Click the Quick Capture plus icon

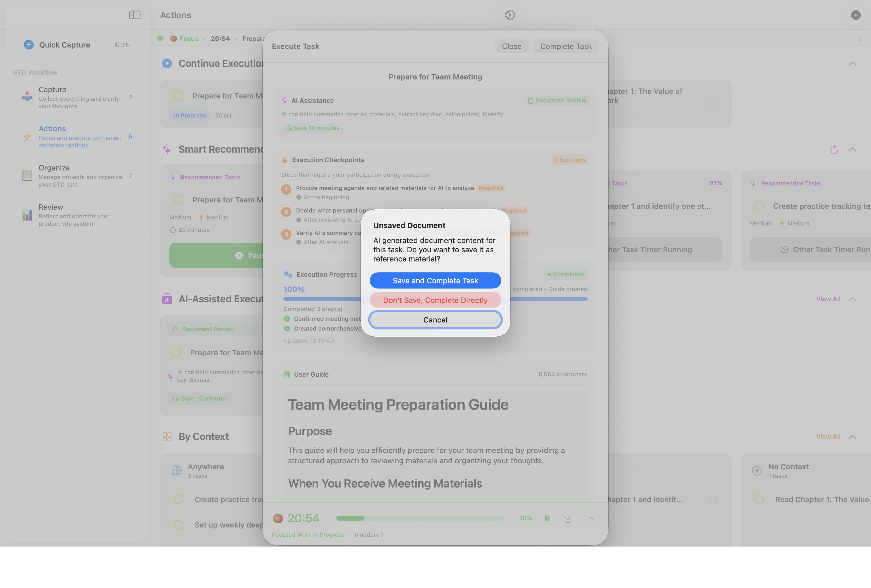point(29,45)
